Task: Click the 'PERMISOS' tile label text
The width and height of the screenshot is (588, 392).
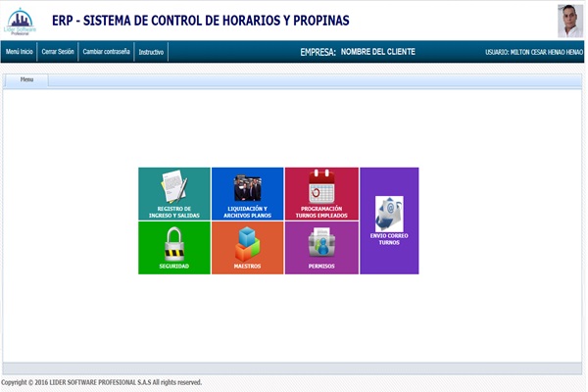Action: coord(321,266)
